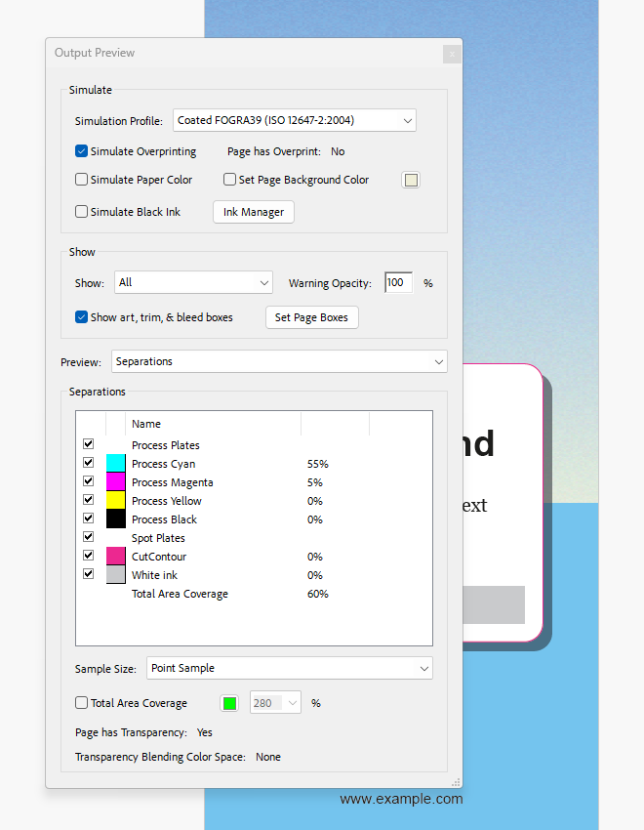Uncheck the Process Cyan plate
Image resolution: width=644 pixels, height=830 pixels.
(88, 463)
